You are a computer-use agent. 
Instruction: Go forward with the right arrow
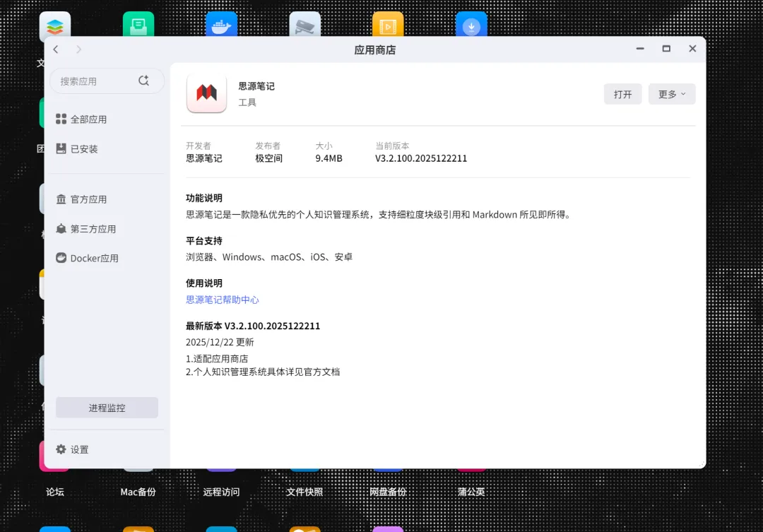tap(78, 49)
